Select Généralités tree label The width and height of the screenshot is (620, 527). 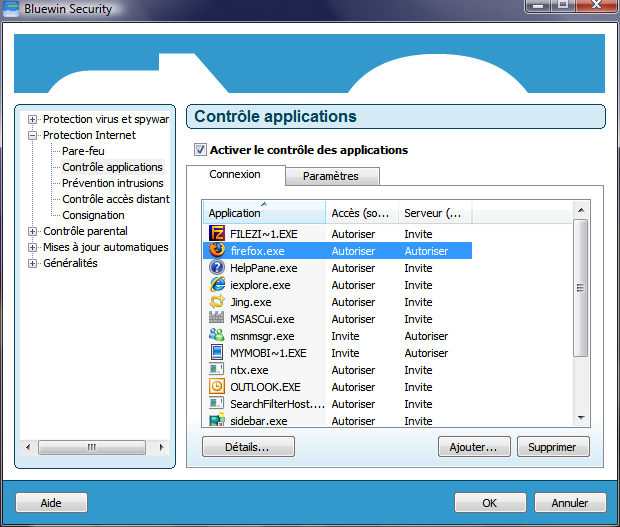70,263
